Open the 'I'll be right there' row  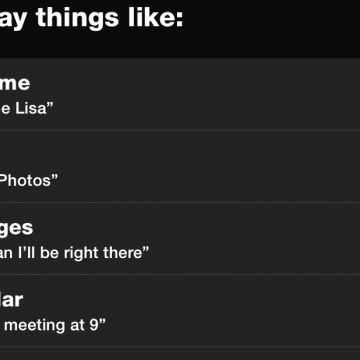tap(180, 238)
